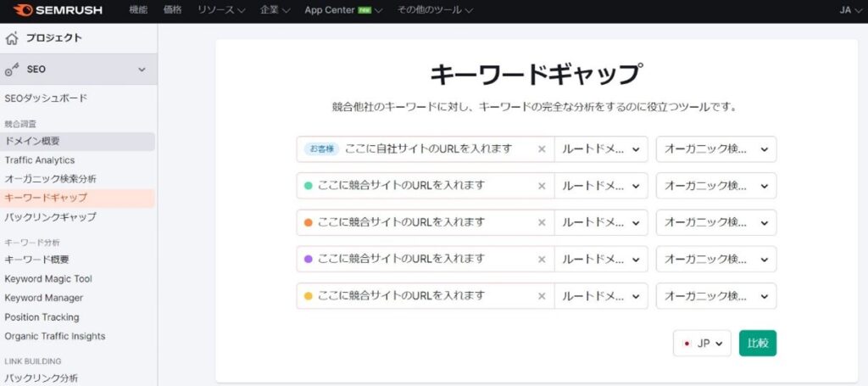Viewport: 868px width, 386px height.
Task: Open ルートドメ dropdown in purple-dot row
Action: pyautogui.click(x=601, y=260)
